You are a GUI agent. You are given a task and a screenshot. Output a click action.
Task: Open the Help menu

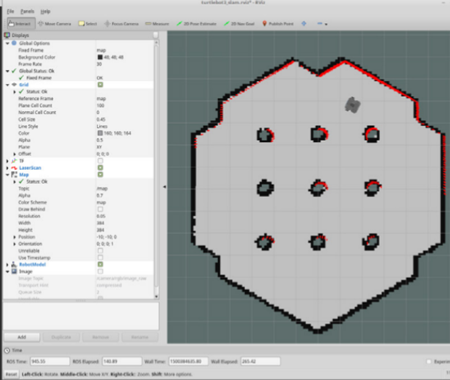point(45,11)
